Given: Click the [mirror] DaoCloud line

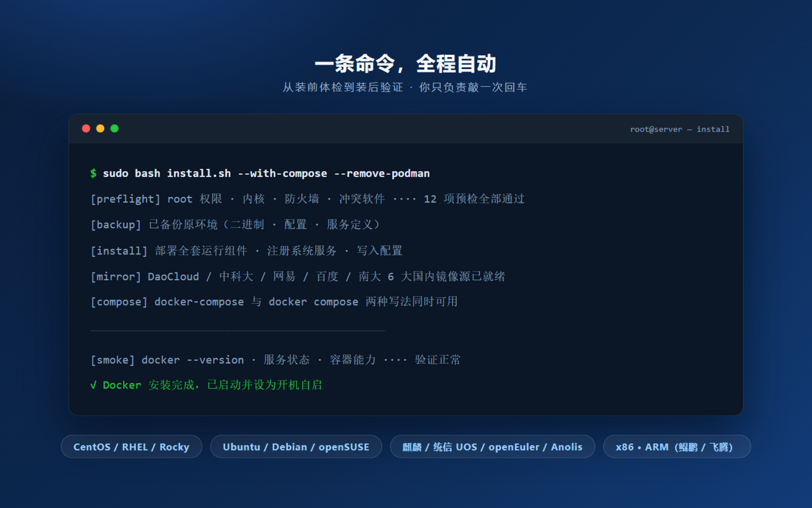Looking at the screenshot, I should coord(297,276).
